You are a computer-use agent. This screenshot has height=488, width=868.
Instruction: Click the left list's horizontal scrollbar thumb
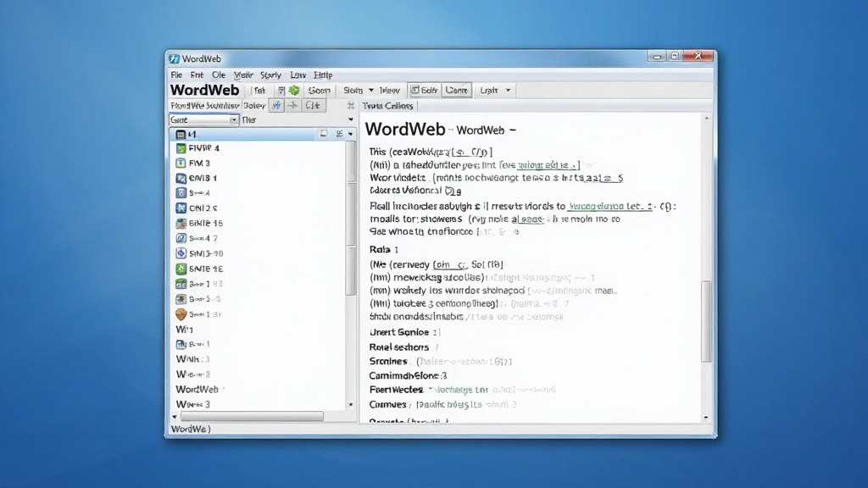tap(252, 416)
